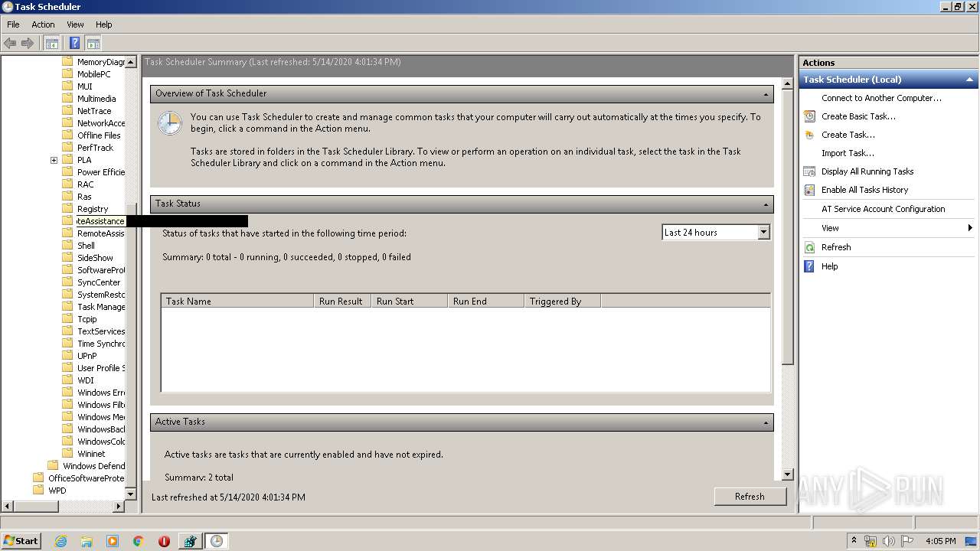Open the View menu
The image size is (980, 551).
pos(75,24)
